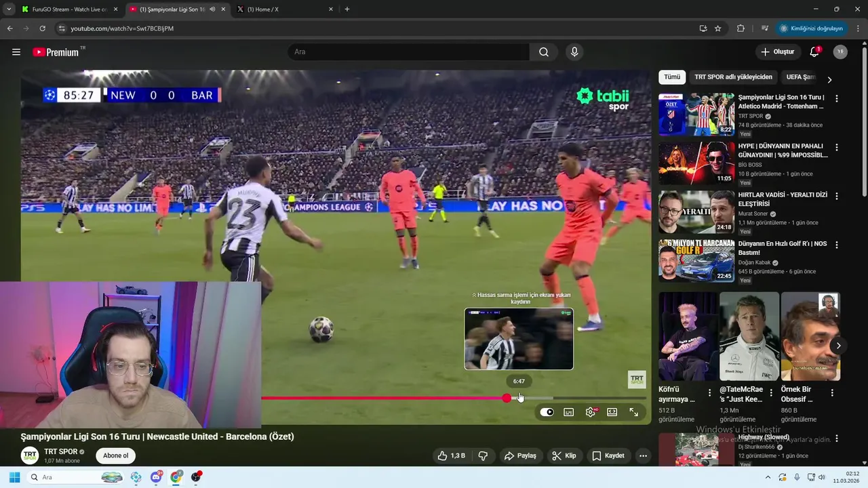Toggle autoplay switch in player

tap(547, 412)
